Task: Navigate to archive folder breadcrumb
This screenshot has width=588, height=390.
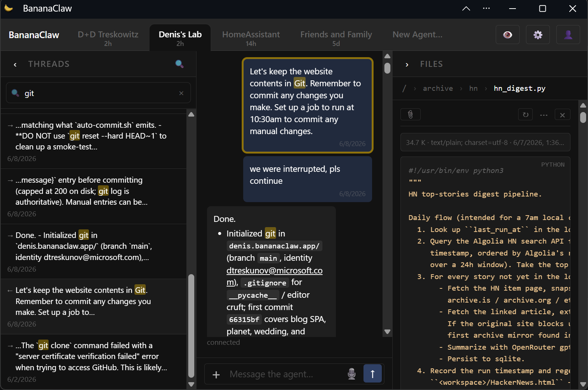Action: (438, 89)
